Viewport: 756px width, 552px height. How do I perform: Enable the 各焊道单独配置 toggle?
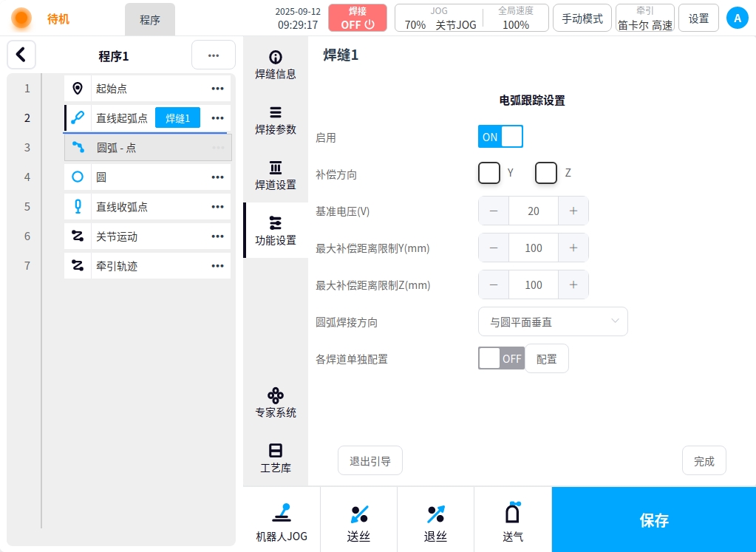click(x=501, y=358)
